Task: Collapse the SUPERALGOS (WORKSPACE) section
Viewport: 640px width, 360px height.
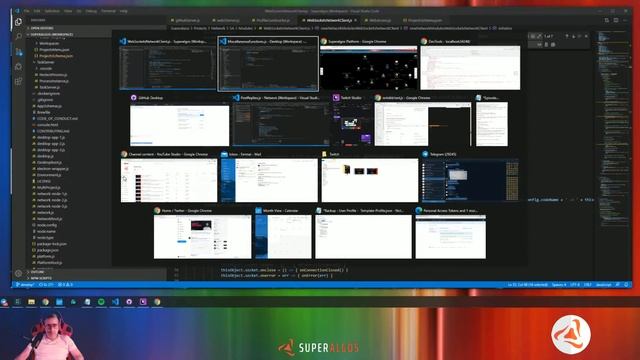Action: tap(51, 34)
